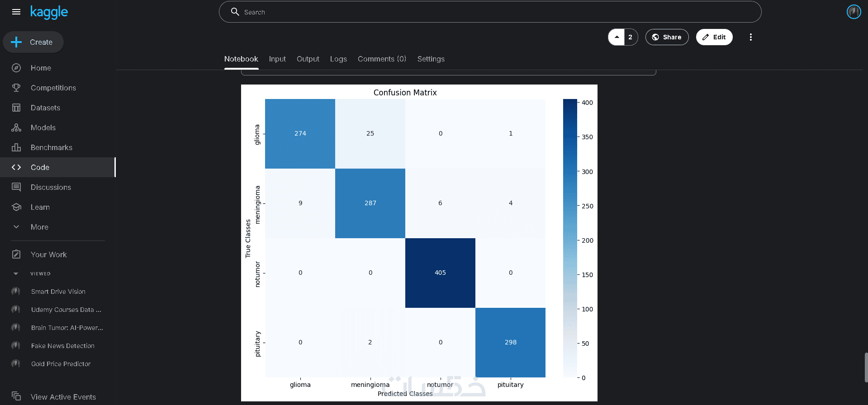Switch to the Logs tab
Screen dimensions: 868x405
coord(338,59)
